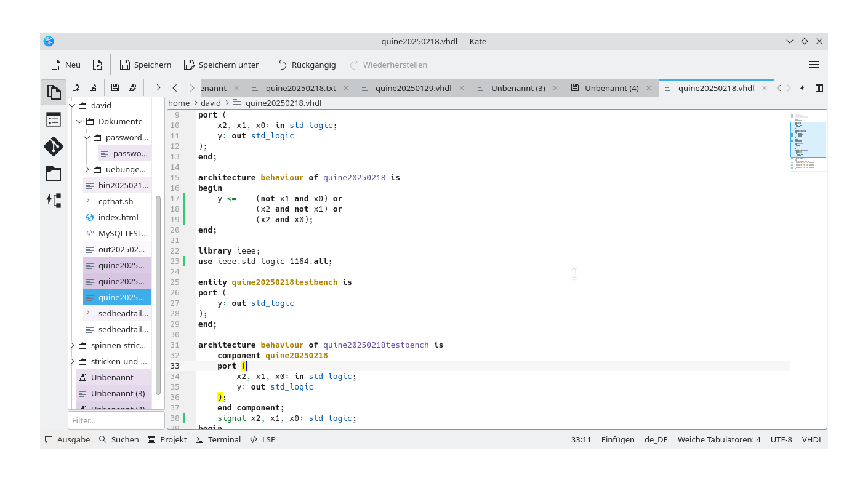Viewport: 868px width, 496px height.
Task: Toggle the Terminal panel
Action: pyautogui.click(x=218, y=439)
